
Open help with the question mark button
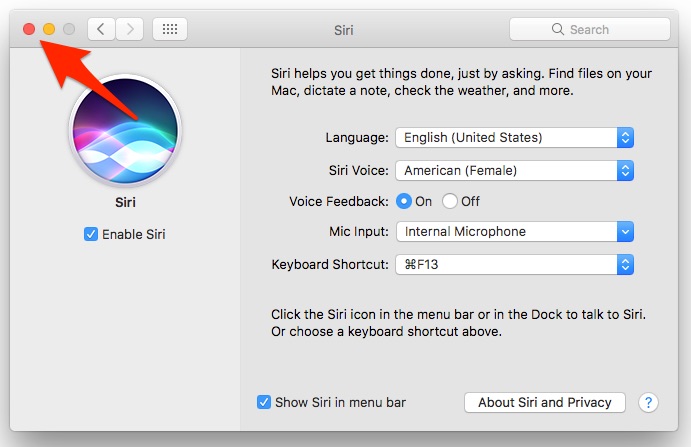(648, 402)
